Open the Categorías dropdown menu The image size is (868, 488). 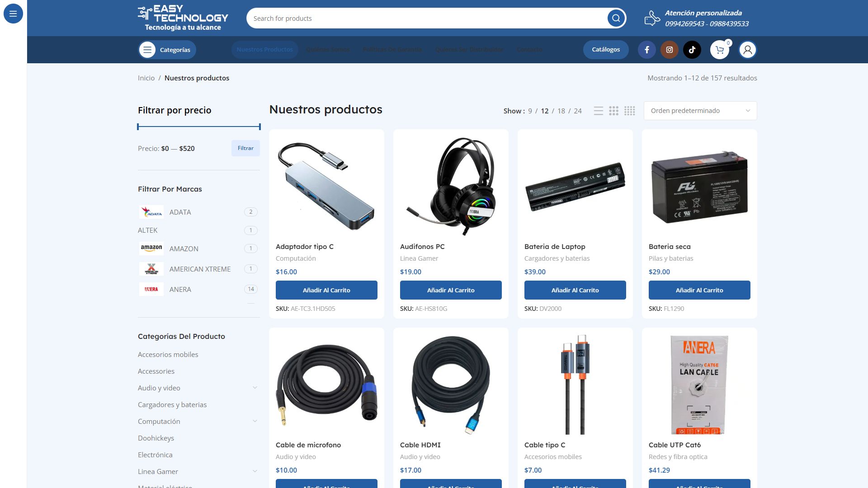pos(167,50)
